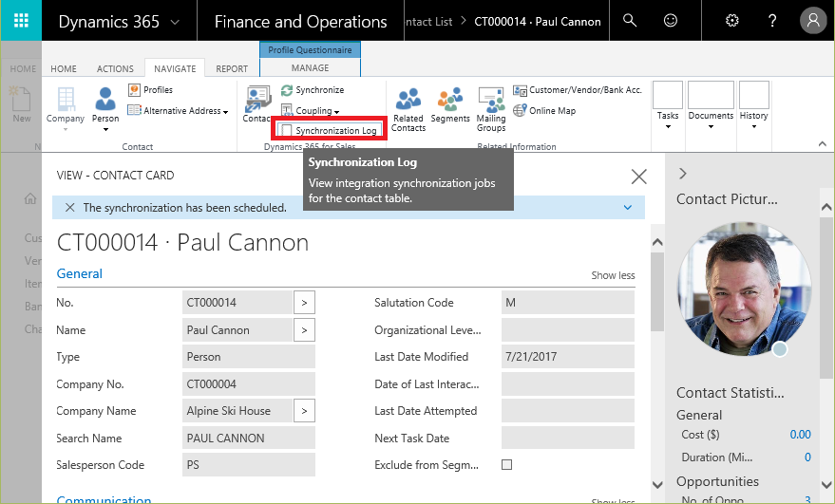835x504 pixels.
Task: Click the Communication section heading
Action: click(104, 499)
